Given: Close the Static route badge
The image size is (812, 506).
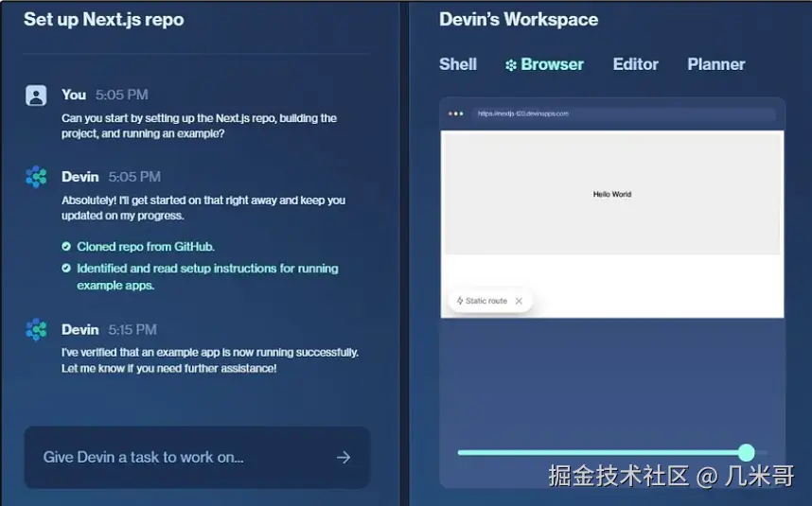Looking at the screenshot, I should tap(519, 301).
